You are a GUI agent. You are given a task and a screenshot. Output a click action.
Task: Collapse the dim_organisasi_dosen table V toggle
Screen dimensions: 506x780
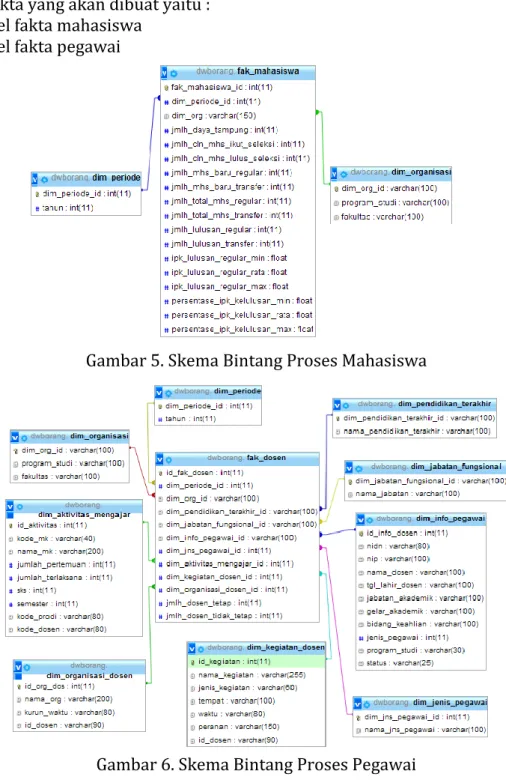point(18,667)
